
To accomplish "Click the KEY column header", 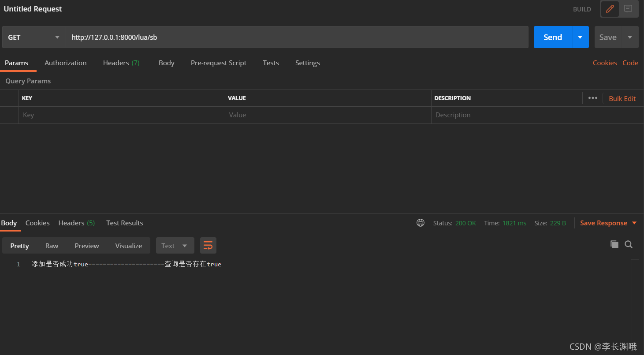I will point(27,98).
